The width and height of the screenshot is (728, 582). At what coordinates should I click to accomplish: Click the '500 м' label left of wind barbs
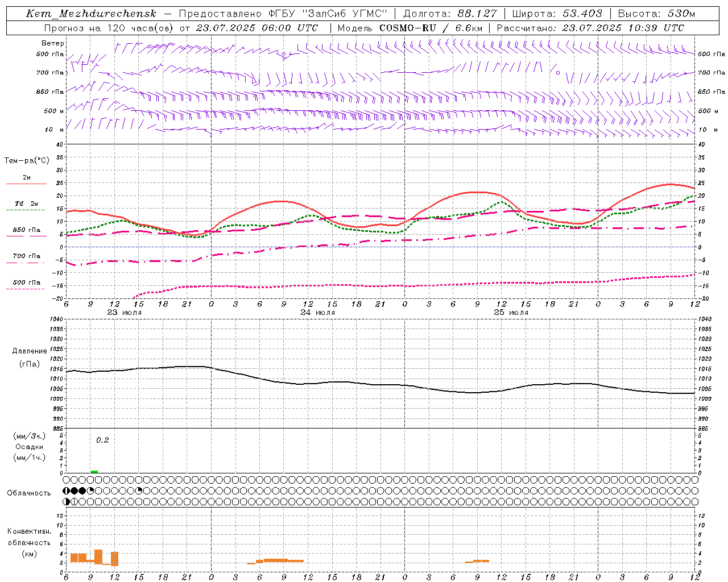(x=54, y=111)
